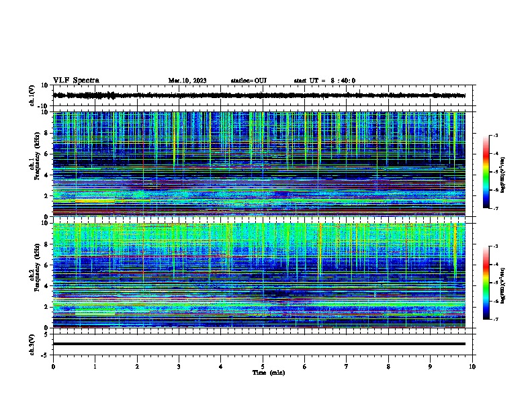Click the "-5" tick on ch.3(V) axis
The width and height of the screenshot is (532, 411).
45,355
